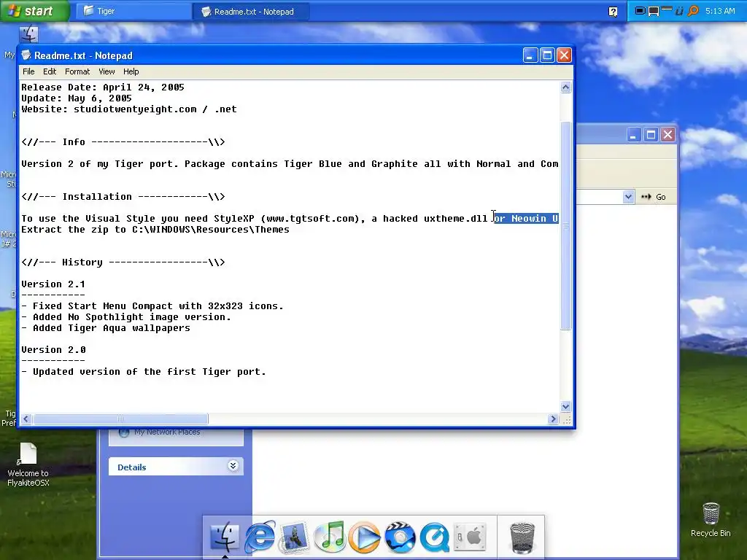Open the dock trash can
This screenshot has width=747, height=560.
[522, 537]
